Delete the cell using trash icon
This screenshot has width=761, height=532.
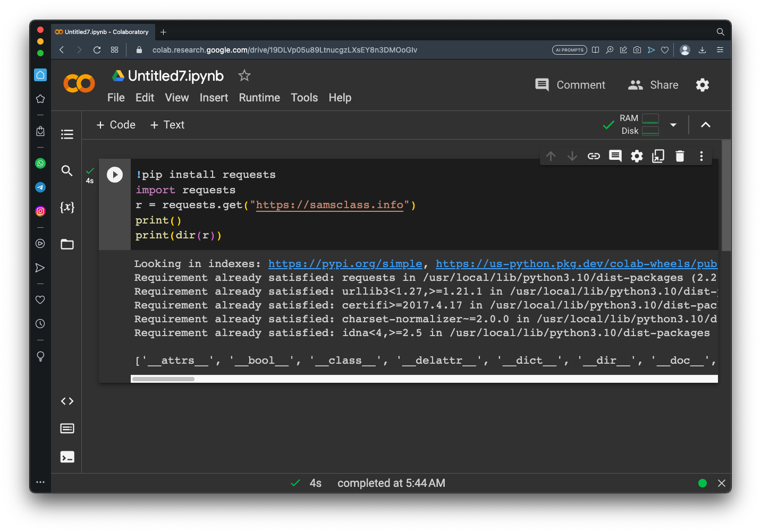[x=680, y=156]
